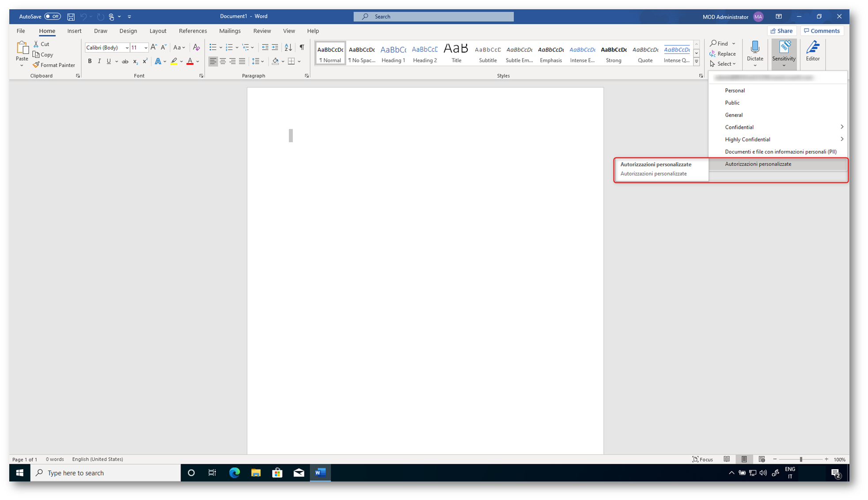Toggle Italic formatting
The width and height of the screenshot is (868, 500).
point(99,61)
